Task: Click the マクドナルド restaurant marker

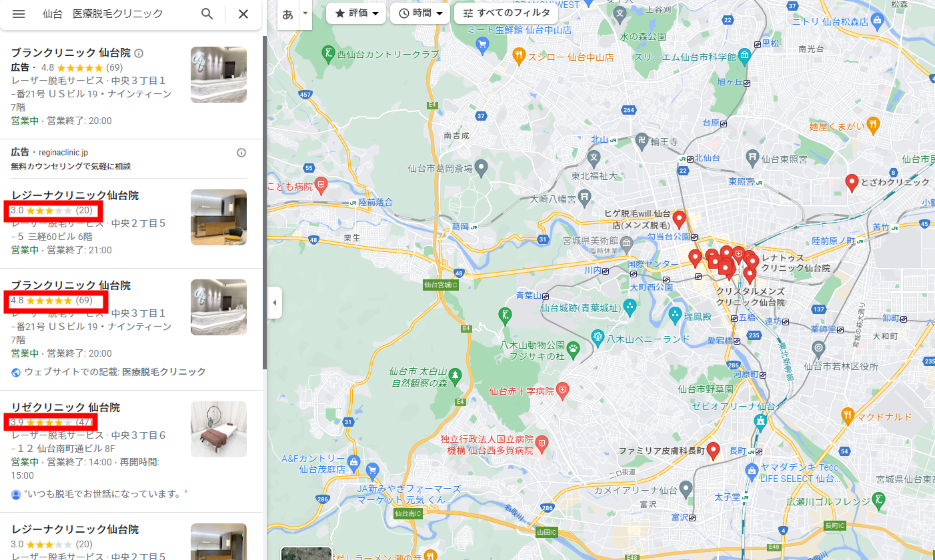Action: point(847,416)
